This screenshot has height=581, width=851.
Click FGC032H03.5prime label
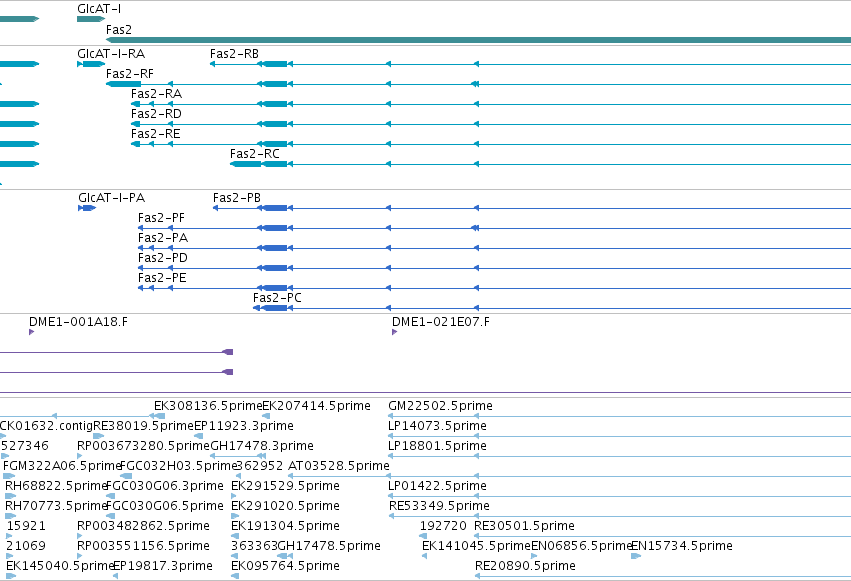[x=179, y=467]
